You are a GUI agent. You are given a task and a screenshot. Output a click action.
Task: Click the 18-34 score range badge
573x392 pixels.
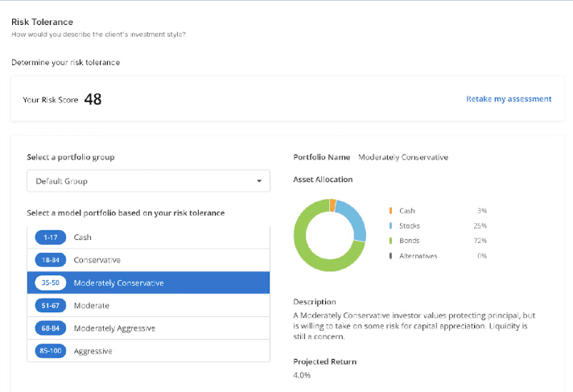(x=51, y=260)
